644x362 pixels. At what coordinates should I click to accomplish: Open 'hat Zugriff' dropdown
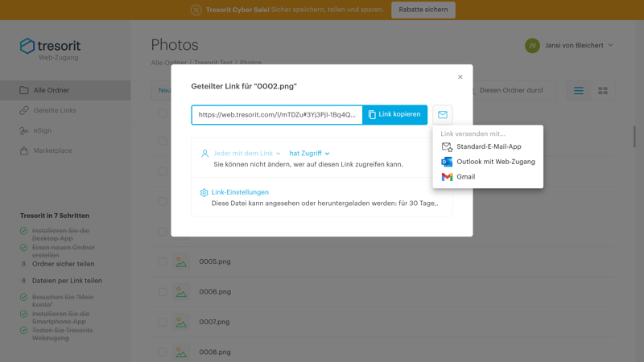coord(309,153)
